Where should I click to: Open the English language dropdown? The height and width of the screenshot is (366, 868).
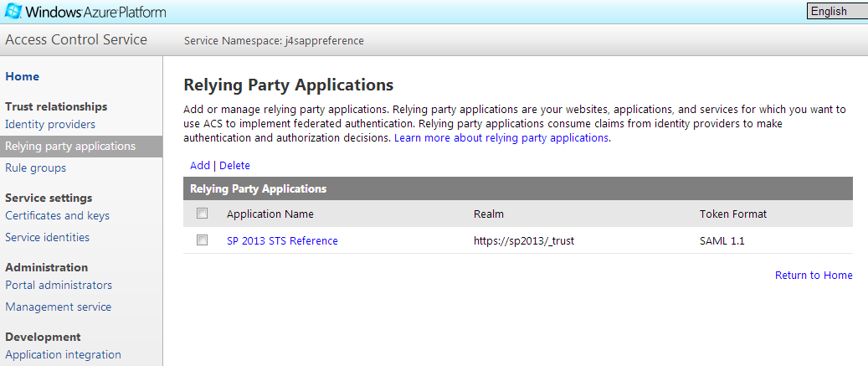tap(836, 11)
